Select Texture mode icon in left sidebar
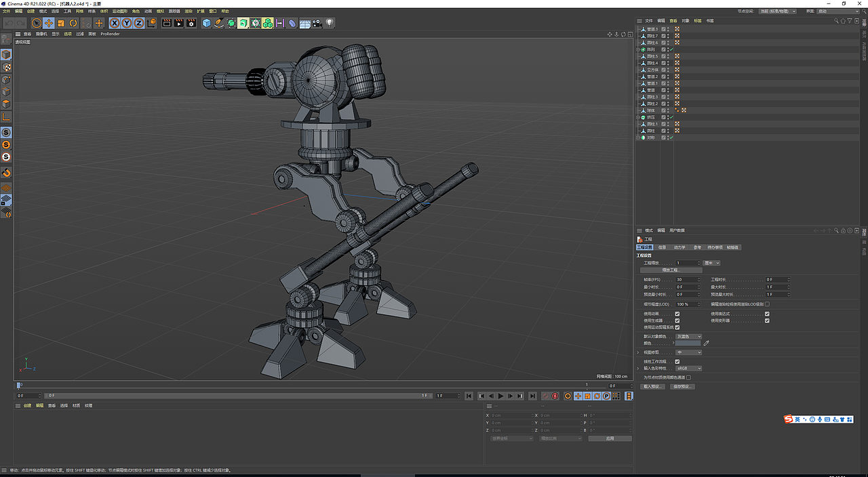Screen dimensions: 868x477 point(6,67)
